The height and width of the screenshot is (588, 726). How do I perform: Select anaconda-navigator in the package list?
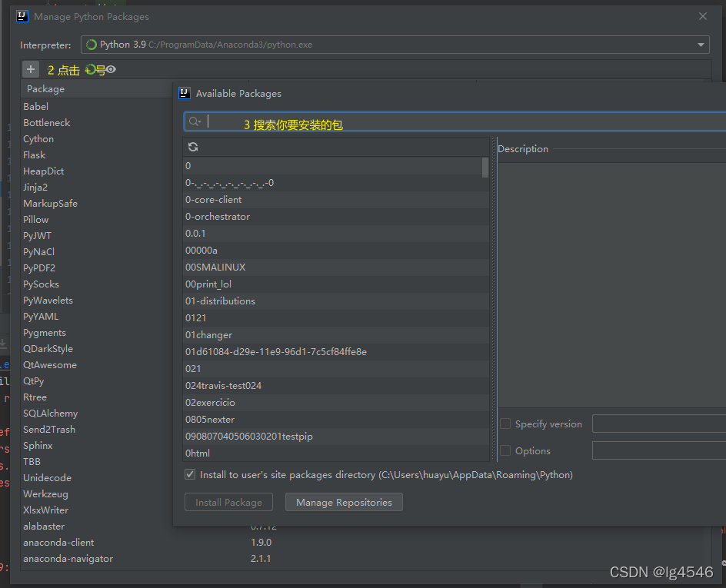[68, 559]
